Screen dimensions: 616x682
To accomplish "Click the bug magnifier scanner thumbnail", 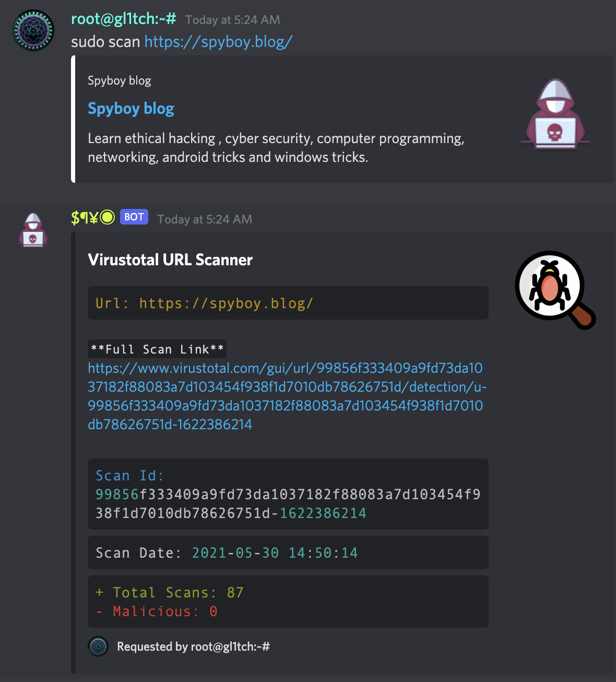I will (x=555, y=290).
